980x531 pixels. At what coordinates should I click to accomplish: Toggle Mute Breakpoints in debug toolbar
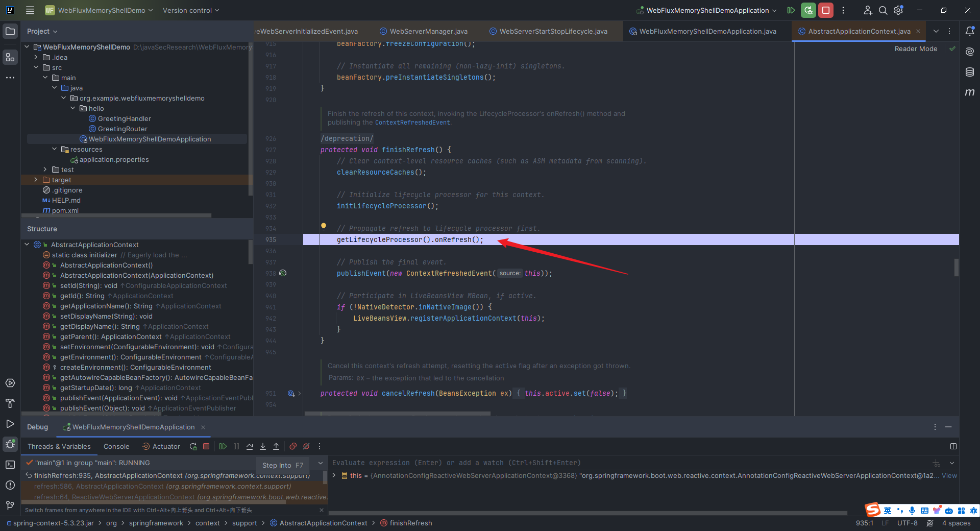click(306, 446)
